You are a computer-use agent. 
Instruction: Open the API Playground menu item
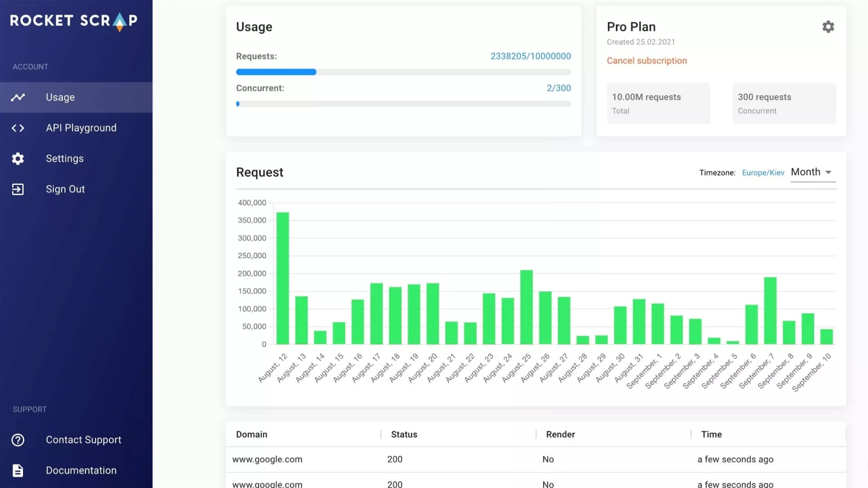pos(81,128)
